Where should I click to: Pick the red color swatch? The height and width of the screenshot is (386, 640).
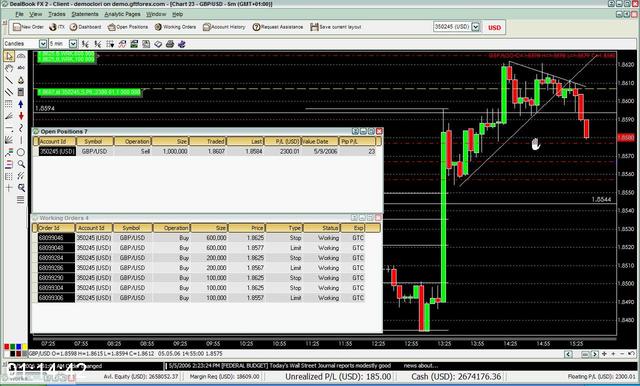pos(7,347)
